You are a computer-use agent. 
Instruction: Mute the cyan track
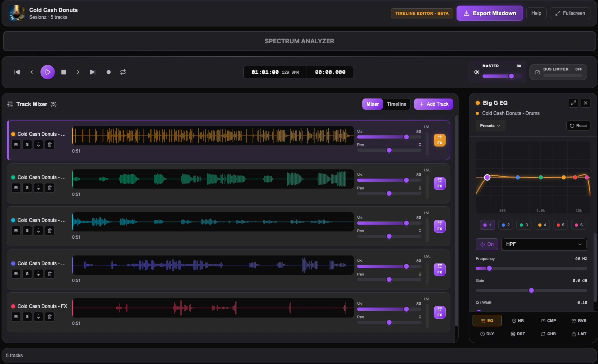pos(16,231)
